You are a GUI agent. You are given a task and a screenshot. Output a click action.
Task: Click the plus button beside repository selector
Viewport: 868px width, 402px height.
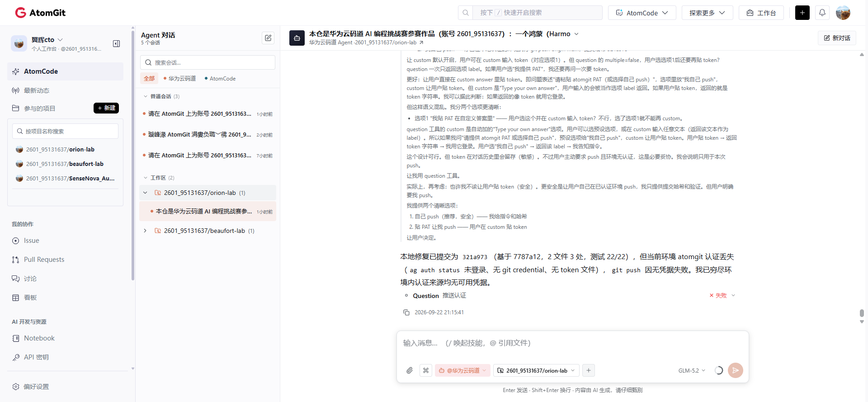pyautogui.click(x=589, y=370)
